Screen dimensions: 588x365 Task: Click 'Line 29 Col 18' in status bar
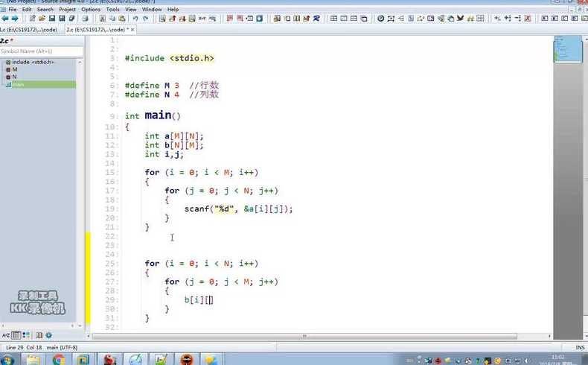pos(24,348)
